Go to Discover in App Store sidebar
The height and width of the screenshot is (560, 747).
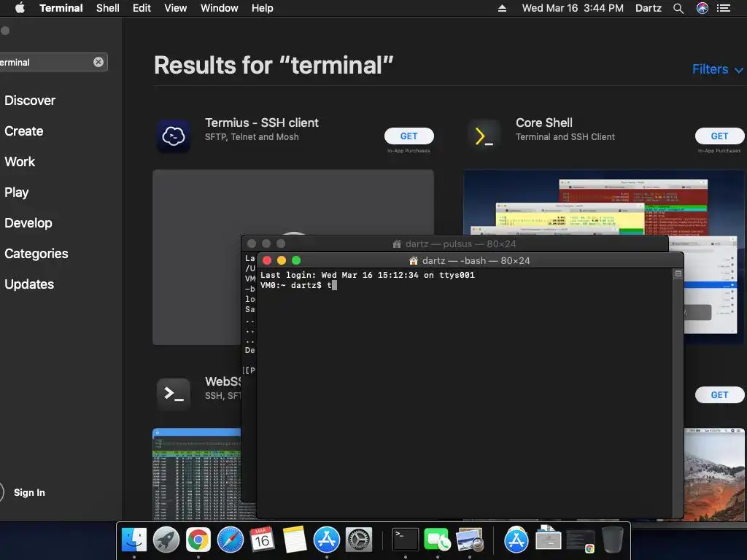tap(30, 101)
